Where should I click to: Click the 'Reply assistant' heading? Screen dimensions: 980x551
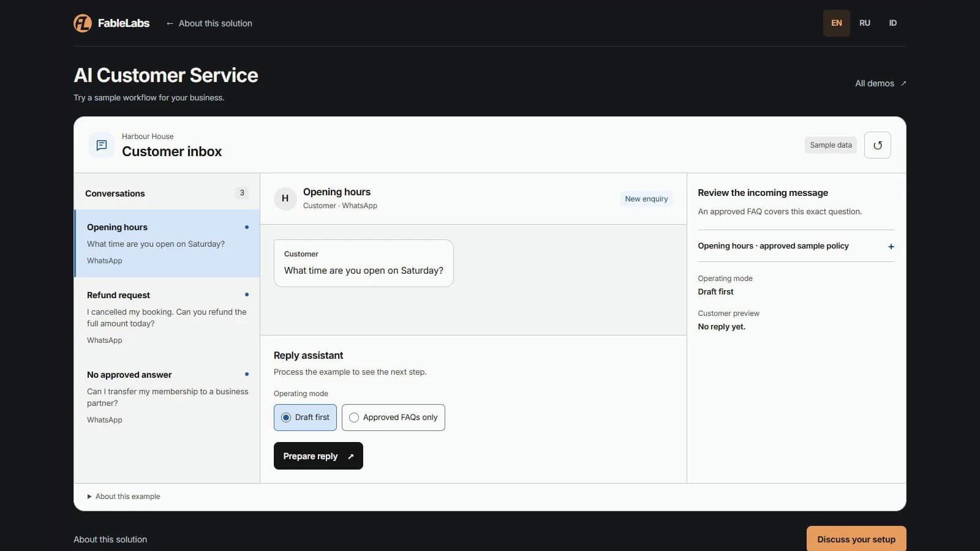tap(308, 356)
